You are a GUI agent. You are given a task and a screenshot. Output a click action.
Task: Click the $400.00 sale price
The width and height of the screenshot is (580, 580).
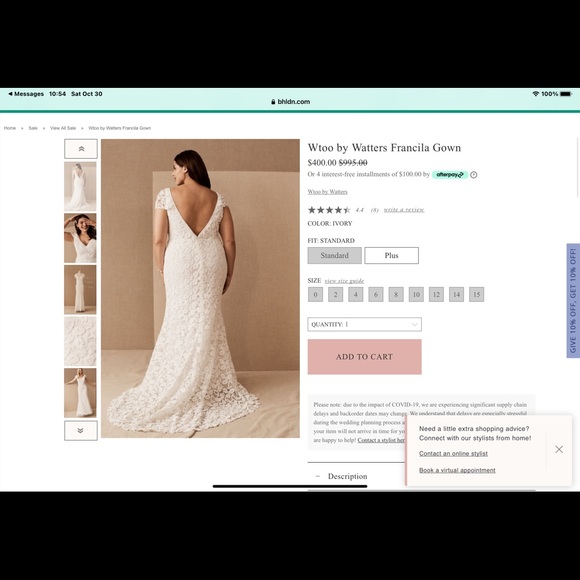322,163
